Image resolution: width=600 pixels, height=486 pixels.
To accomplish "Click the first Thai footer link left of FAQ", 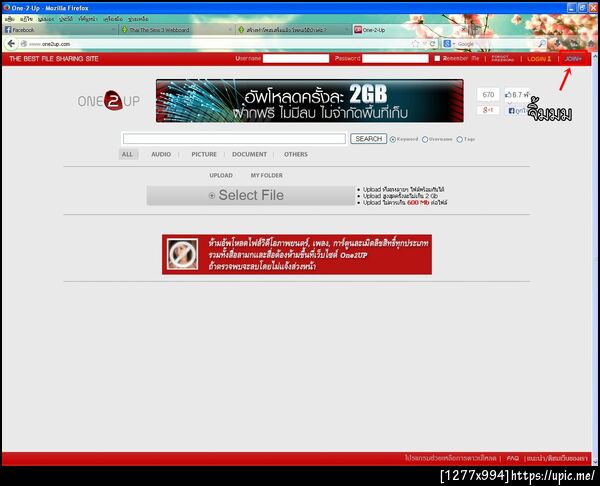I will click(450, 458).
